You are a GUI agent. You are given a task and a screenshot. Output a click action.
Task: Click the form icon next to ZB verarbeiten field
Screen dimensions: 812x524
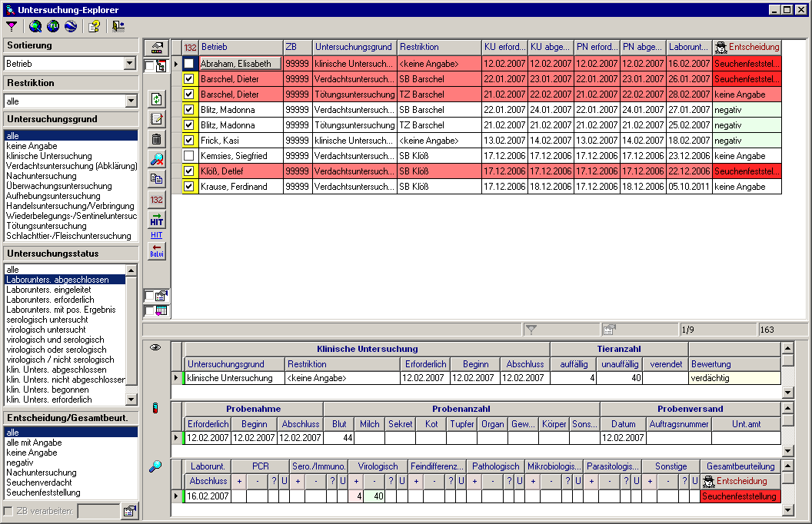point(129,511)
